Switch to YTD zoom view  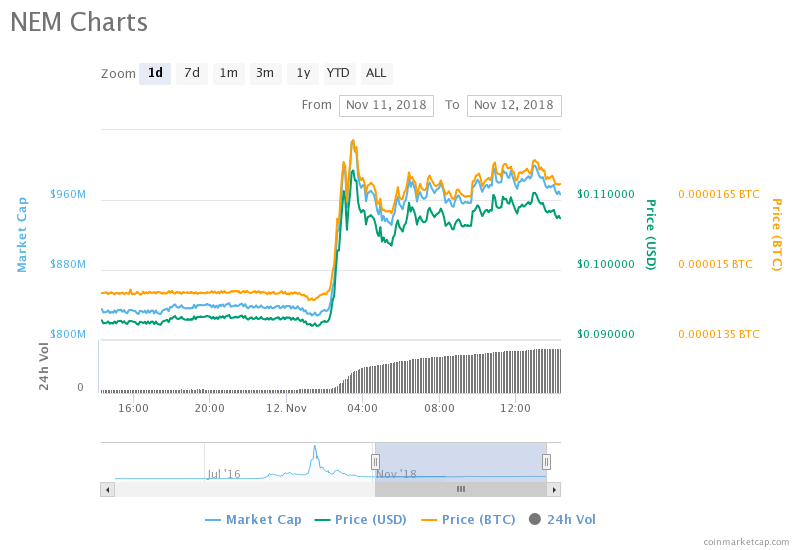[x=338, y=73]
